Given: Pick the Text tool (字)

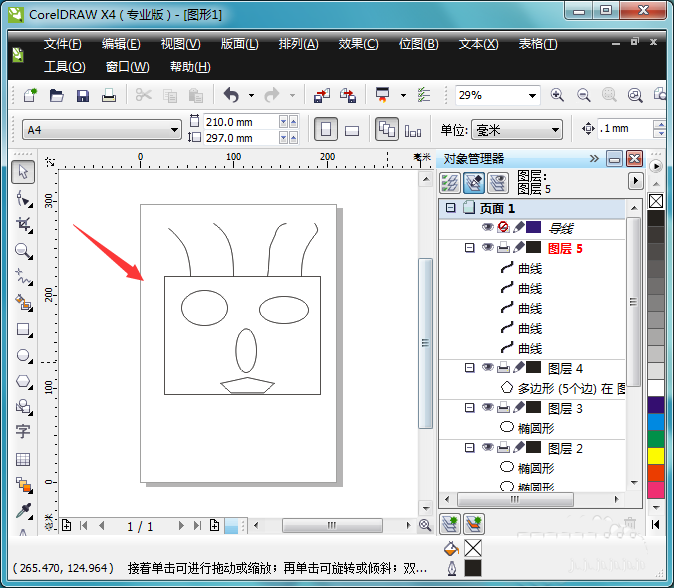Looking at the screenshot, I should click(x=23, y=432).
